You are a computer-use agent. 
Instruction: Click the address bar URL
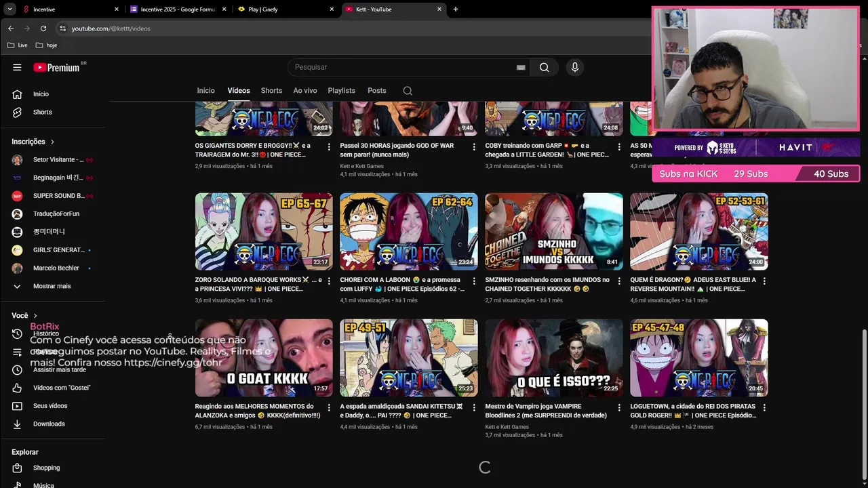point(111,28)
